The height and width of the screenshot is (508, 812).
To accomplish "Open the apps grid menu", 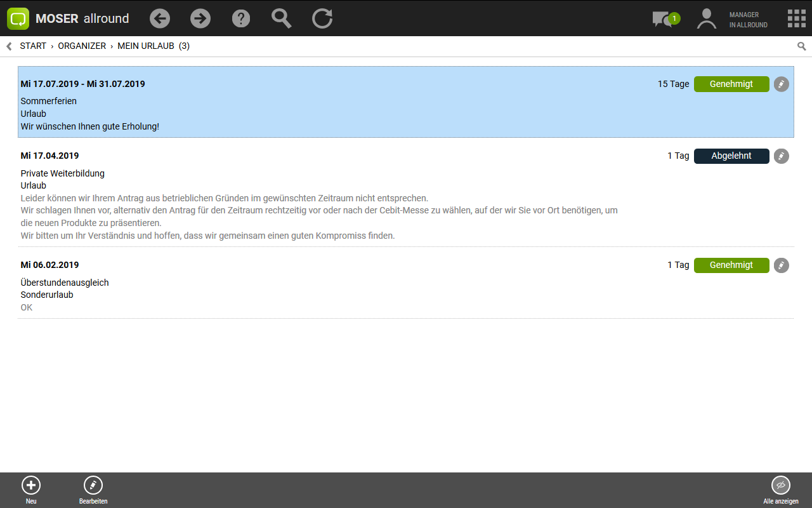I will pos(796,18).
